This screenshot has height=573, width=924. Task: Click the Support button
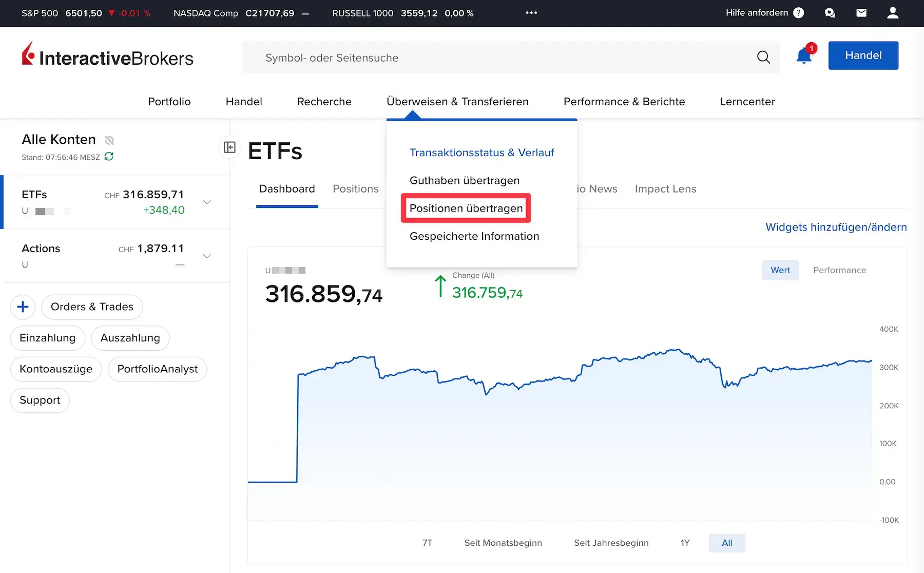(x=40, y=400)
